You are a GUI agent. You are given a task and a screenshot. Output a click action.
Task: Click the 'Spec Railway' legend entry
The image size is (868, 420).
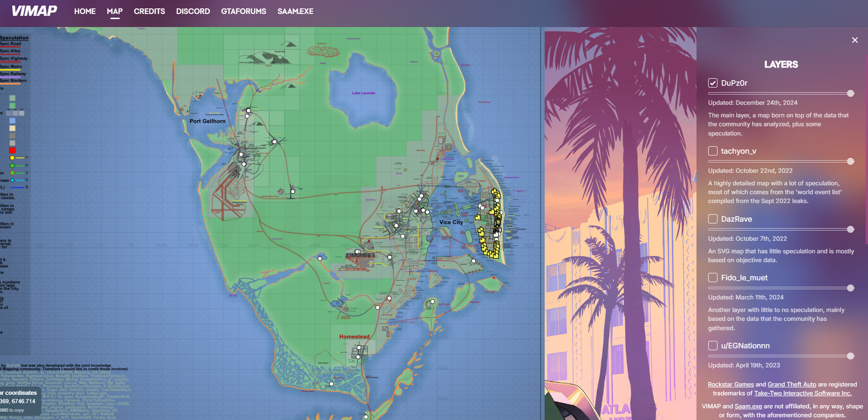[x=13, y=74]
